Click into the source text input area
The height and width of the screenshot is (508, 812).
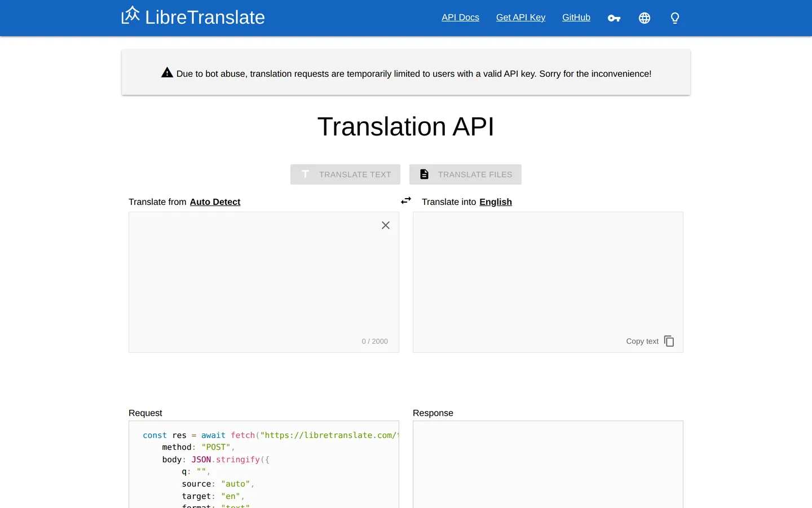point(264,282)
